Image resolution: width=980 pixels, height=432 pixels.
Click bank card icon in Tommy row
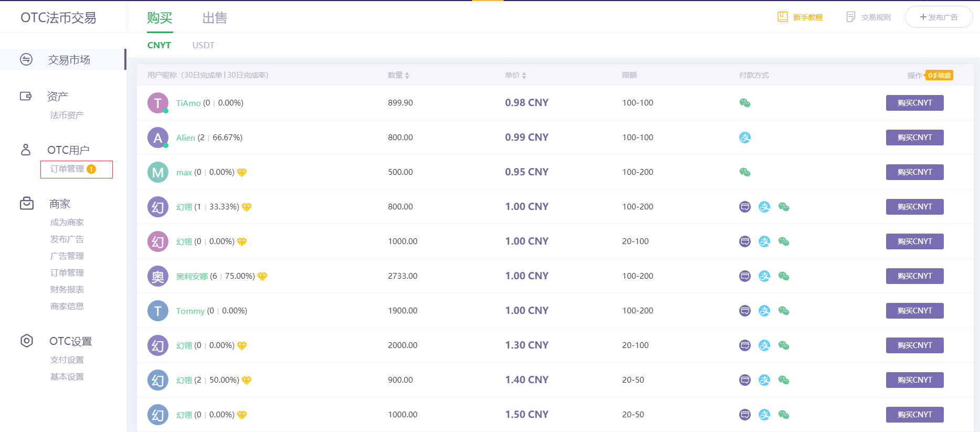tap(745, 311)
